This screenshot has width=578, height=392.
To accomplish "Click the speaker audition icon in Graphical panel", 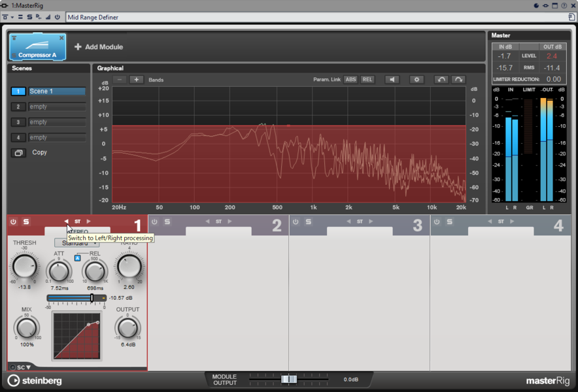I will click(x=392, y=80).
